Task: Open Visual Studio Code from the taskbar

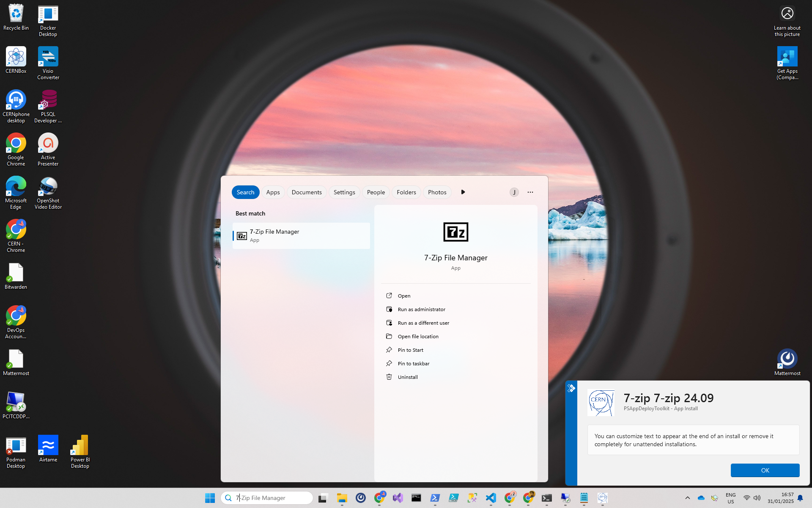Action: (491, 498)
